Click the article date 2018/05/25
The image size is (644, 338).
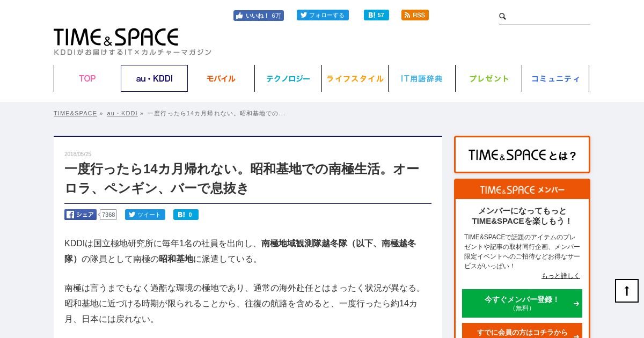pyautogui.click(x=78, y=154)
